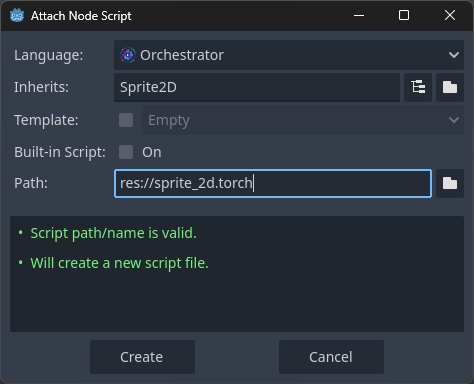This screenshot has width=474, height=384.
Task: Click the Godot logo in the title bar
Action: 17,16
